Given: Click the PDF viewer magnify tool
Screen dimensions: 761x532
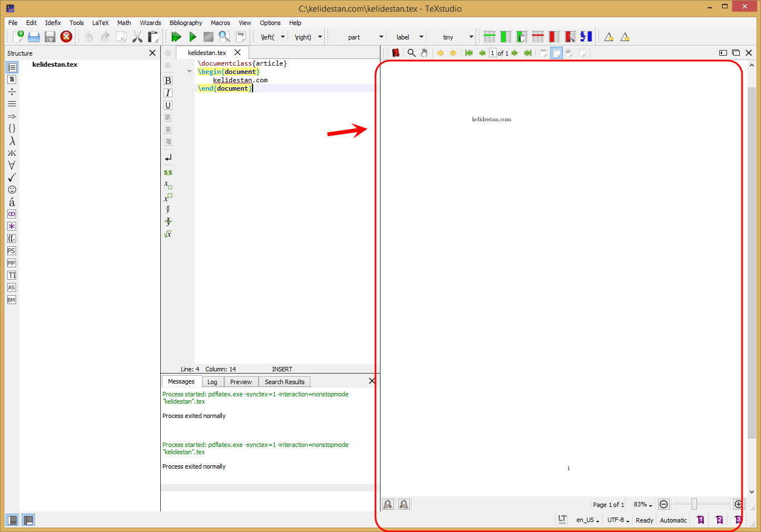Looking at the screenshot, I should pyautogui.click(x=412, y=53).
